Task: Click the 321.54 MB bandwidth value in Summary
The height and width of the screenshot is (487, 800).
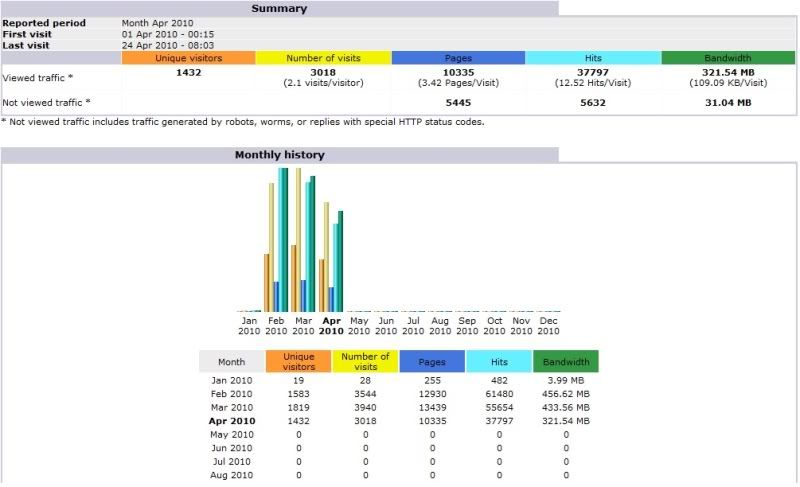Action: pyautogui.click(x=727, y=72)
